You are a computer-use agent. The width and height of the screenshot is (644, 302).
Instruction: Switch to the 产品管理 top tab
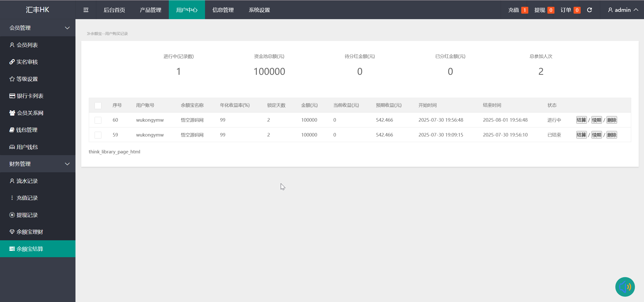point(150,10)
